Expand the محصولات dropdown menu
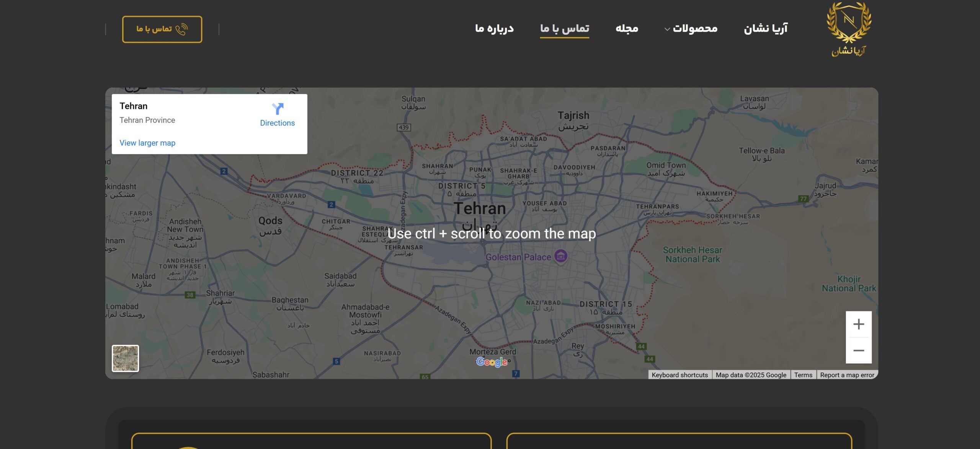The height and width of the screenshot is (449, 980). click(691, 29)
